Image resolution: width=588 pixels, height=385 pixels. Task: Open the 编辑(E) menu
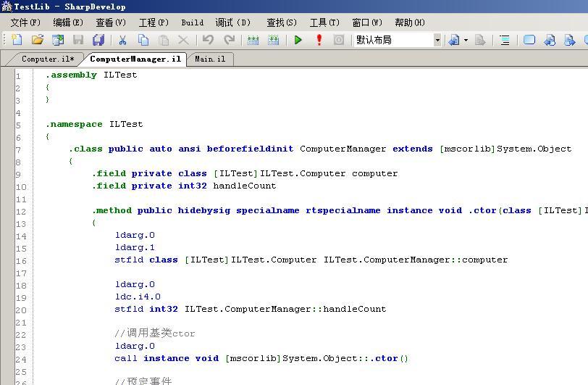tap(68, 22)
